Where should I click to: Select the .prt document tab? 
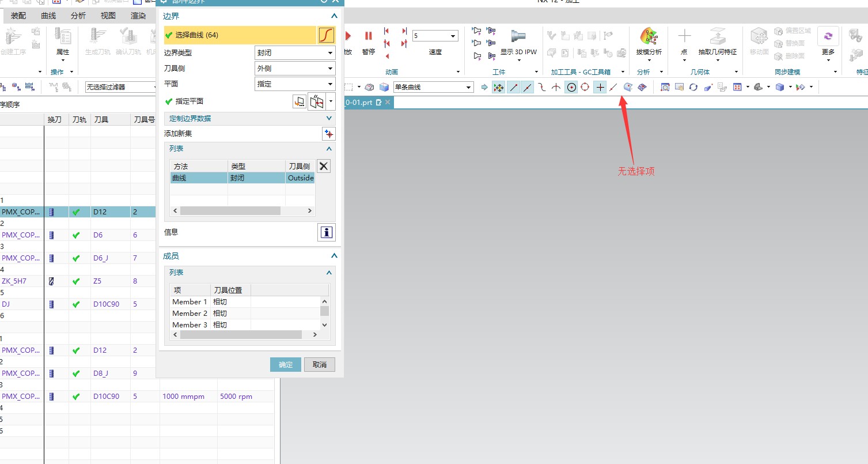point(368,102)
